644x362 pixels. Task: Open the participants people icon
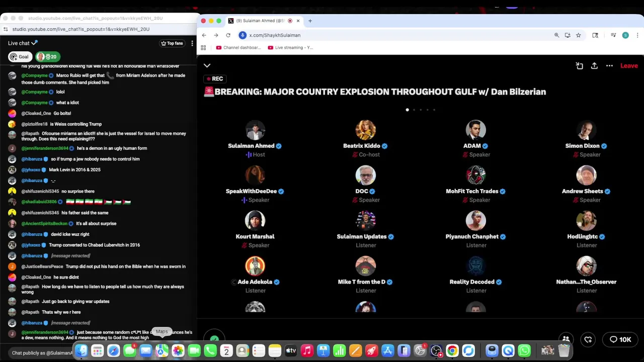(x=566, y=339)
